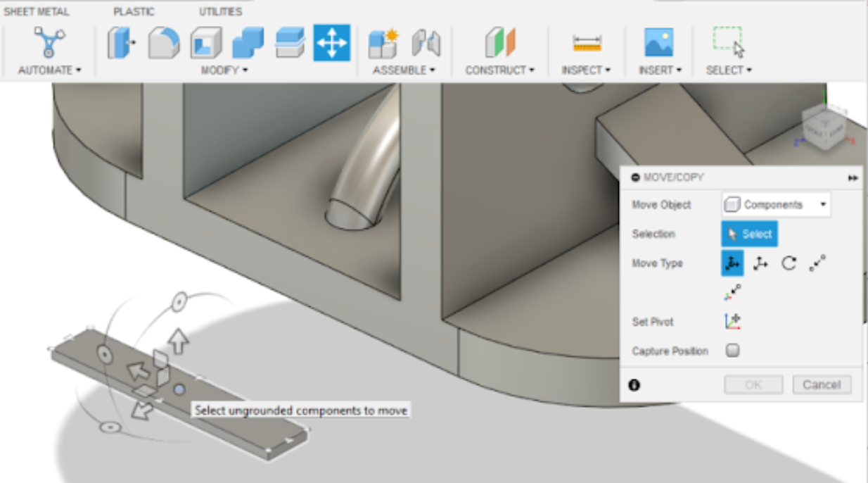The width and height of the screenshot is (868, 483).
Task: Enable the Capture Position checkbox
Action: click(x=732, y=351)
